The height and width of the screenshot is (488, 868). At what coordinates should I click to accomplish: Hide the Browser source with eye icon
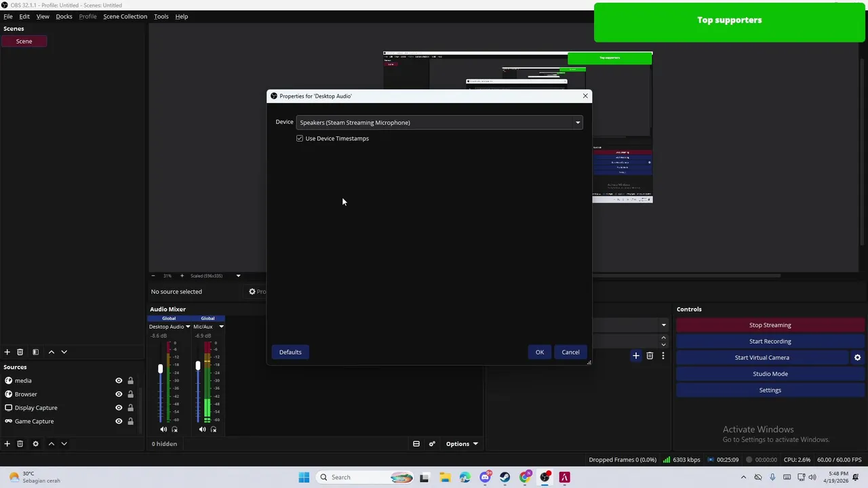[x=119, y=394]
